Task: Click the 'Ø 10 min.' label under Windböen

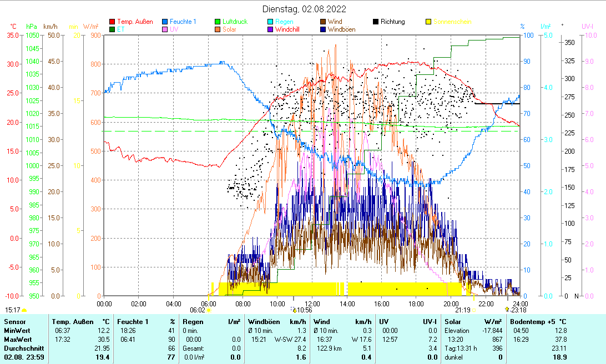Action: (x=260, y=331)
